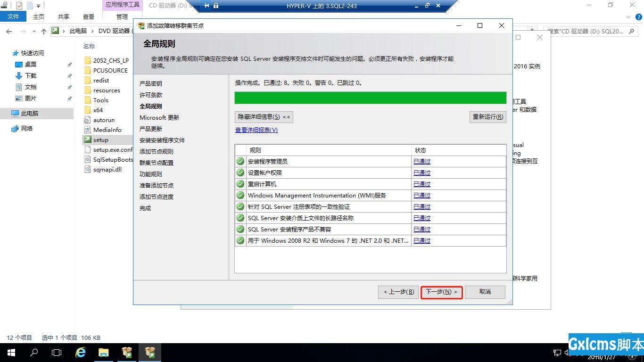Click the highlighted SQL Server setup taskbar icon
This screenshot has width=644, height=362.
coord(150,352)
